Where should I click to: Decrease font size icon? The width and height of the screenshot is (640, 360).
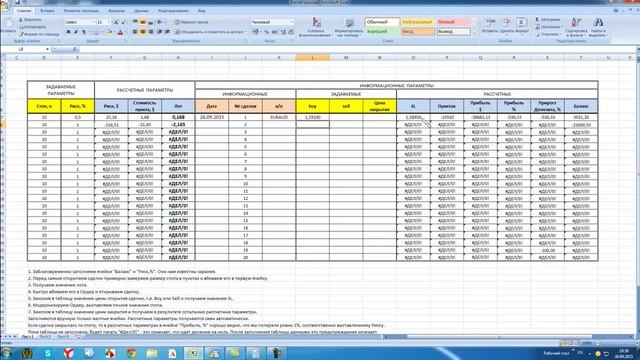(123, 22)
